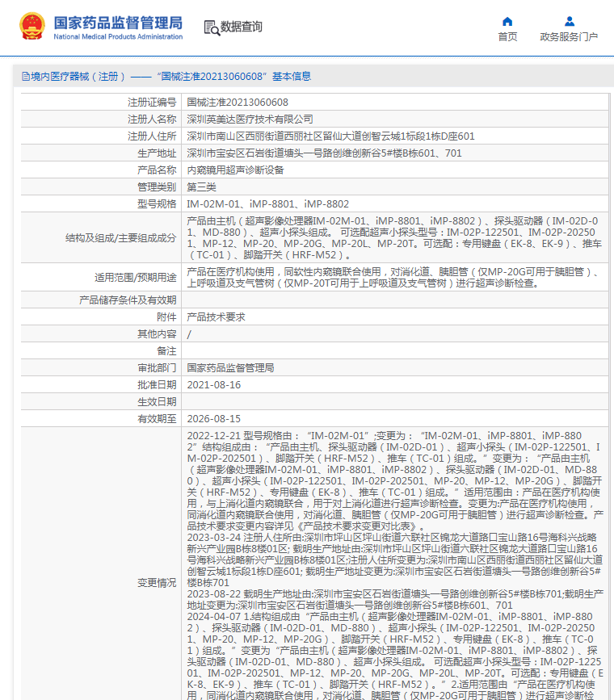The width and height of the screenshot is (614, 700).
Task: Click the 产品名称 label
Action: click(157, 170)
